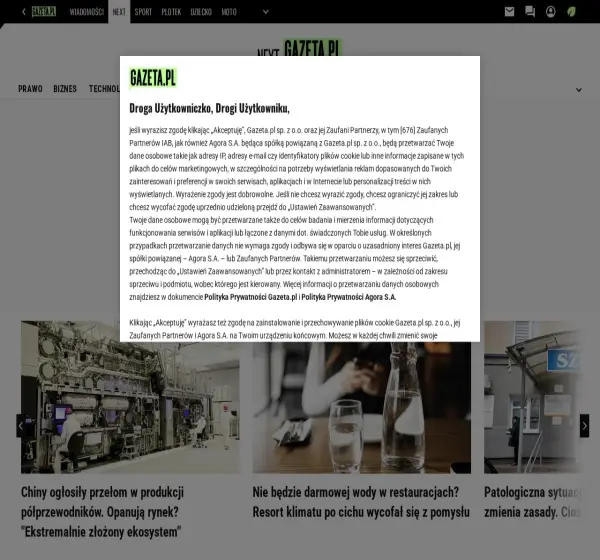Open the Dziecko section

[201, 12]
